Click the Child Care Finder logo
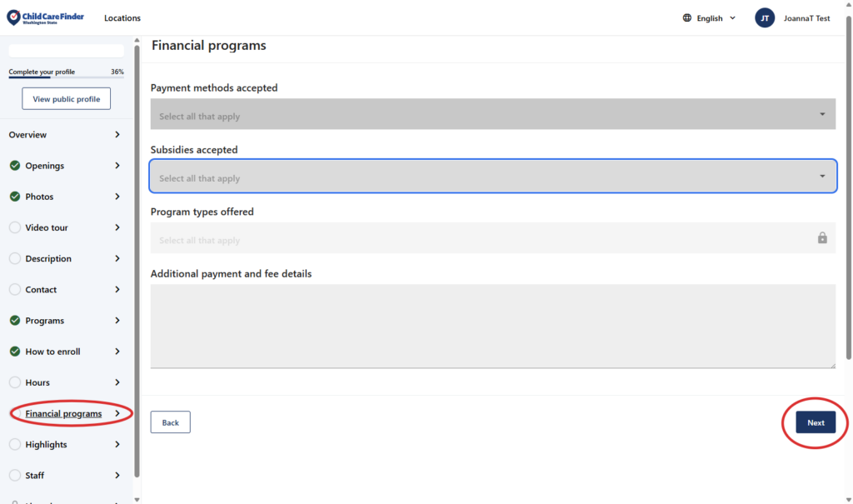 click(x=45, y=17)
